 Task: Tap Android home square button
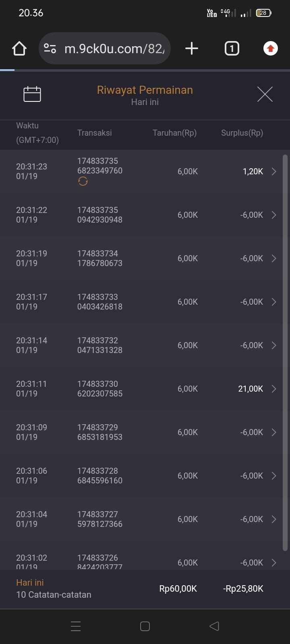[145, 626]
